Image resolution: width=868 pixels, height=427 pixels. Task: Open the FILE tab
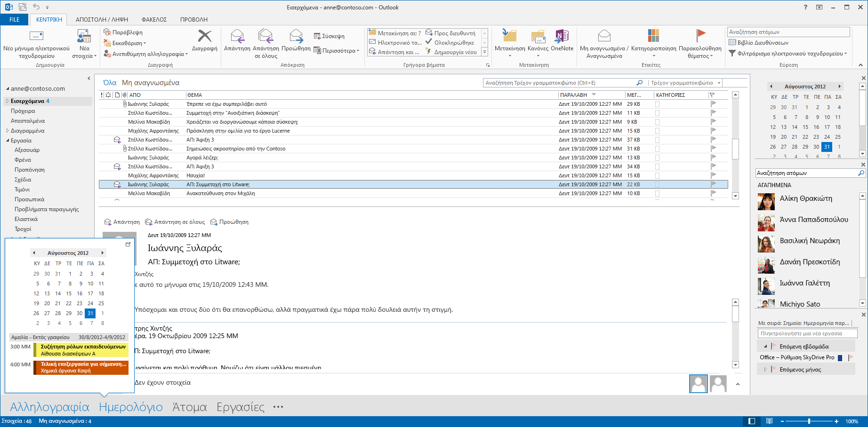coord(15,20)
